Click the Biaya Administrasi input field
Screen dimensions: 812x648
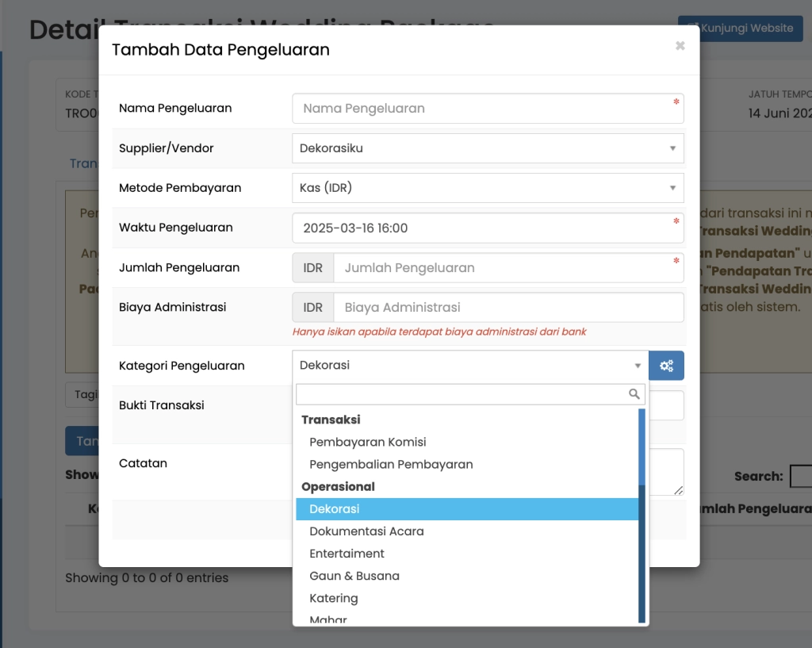507,307
